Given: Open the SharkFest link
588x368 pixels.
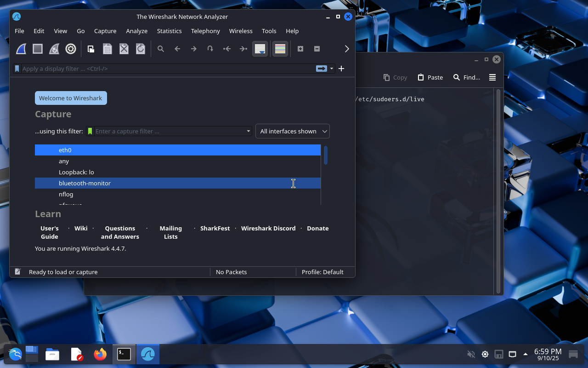Looking at the screenshot, I should (x=215, y=228).
